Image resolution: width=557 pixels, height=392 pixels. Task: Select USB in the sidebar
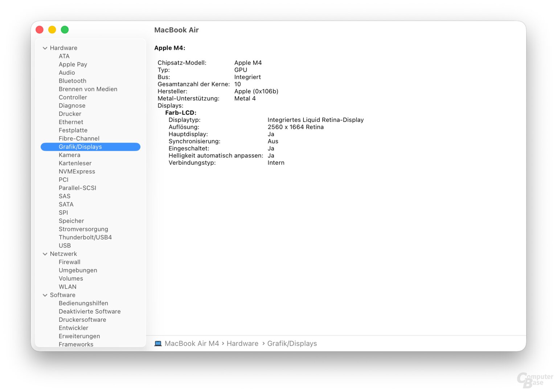coord(65,246)
